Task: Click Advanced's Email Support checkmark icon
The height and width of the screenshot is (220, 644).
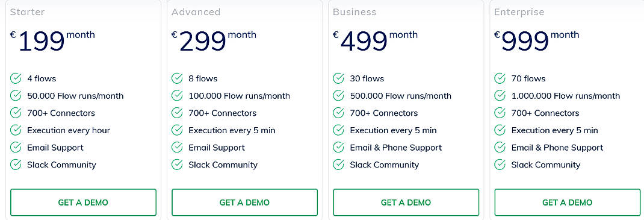Action: [x=177, y=147]
